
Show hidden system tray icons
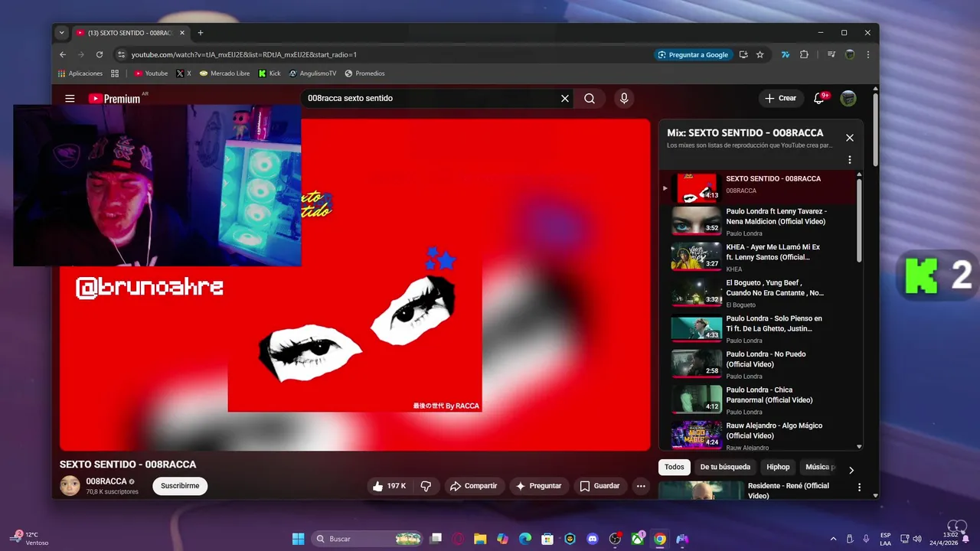click(832, 539)
